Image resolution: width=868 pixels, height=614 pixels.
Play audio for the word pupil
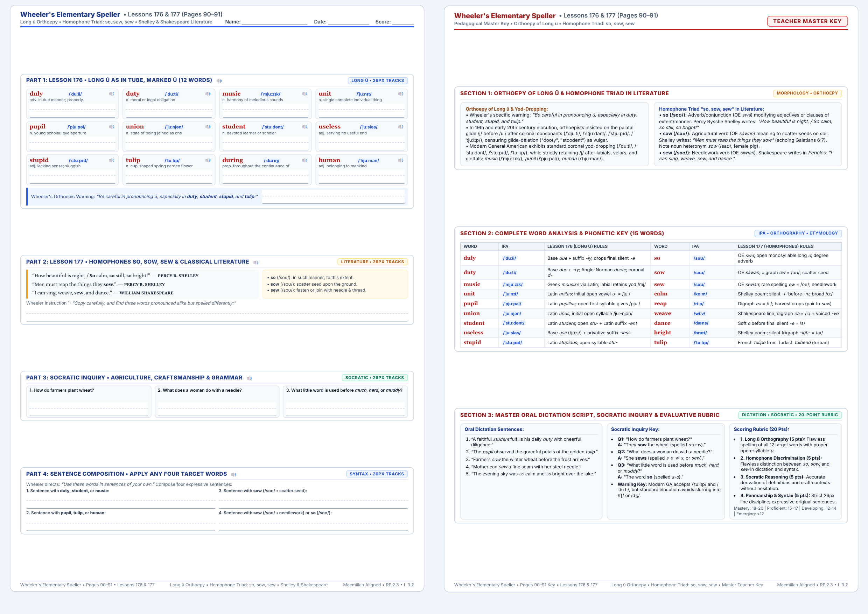pos(112,127)
